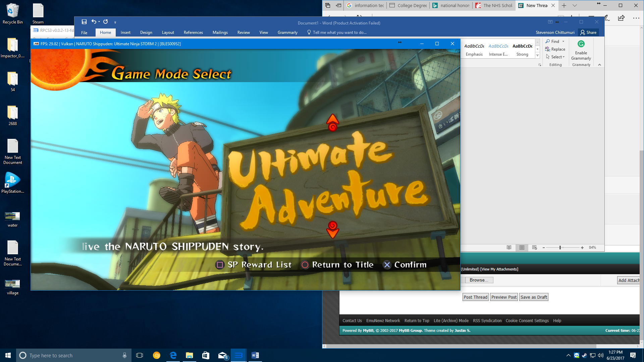Switch Word to Web Layout view

click(534, 248)
